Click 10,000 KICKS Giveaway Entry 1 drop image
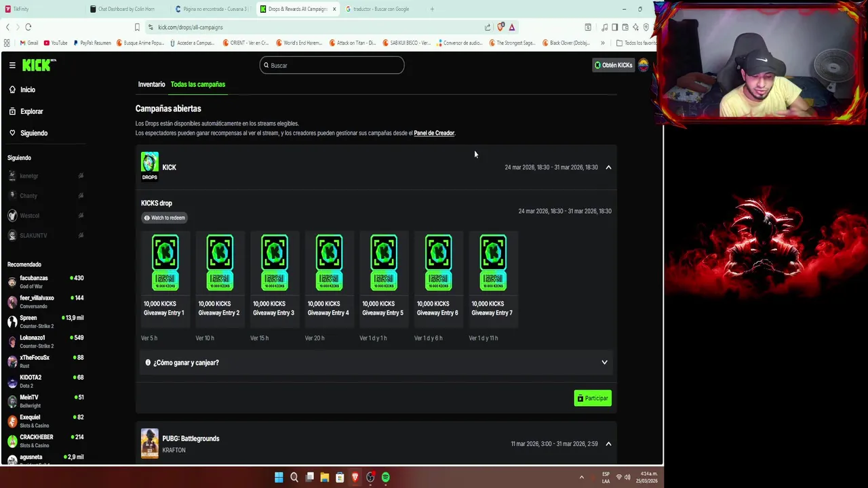The image size is (868, 488). pos(165,262)
